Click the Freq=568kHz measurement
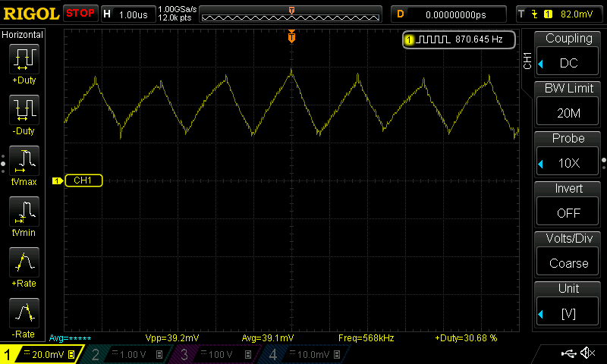 [x=366, y=338]
